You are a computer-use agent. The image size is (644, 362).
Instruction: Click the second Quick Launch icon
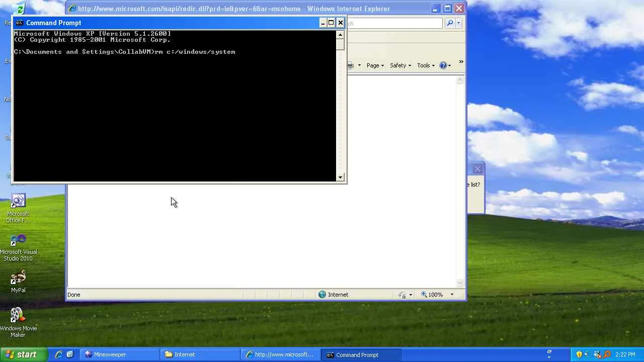click(x=70, y=354)
